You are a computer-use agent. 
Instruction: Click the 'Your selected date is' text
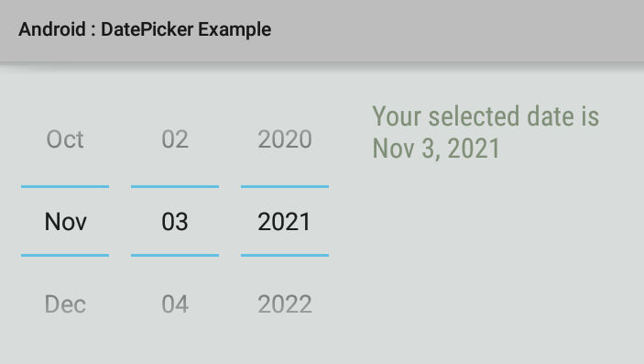click(x=486, y=116)
